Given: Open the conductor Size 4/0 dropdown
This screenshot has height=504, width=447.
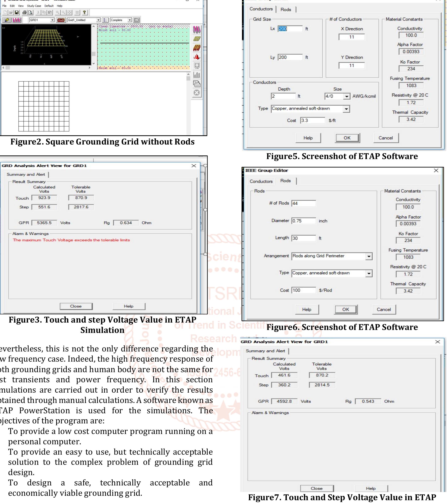Looking at the screenshot, I should click(x=346, y=96).
